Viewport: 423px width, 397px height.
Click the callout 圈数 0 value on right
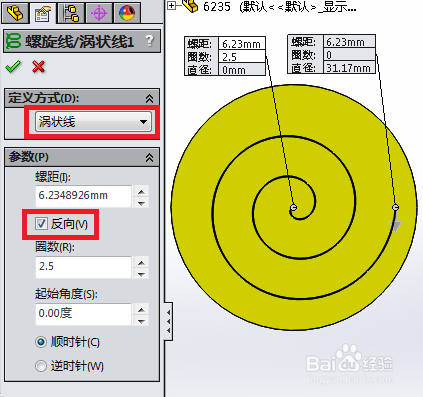pos(349,55)
